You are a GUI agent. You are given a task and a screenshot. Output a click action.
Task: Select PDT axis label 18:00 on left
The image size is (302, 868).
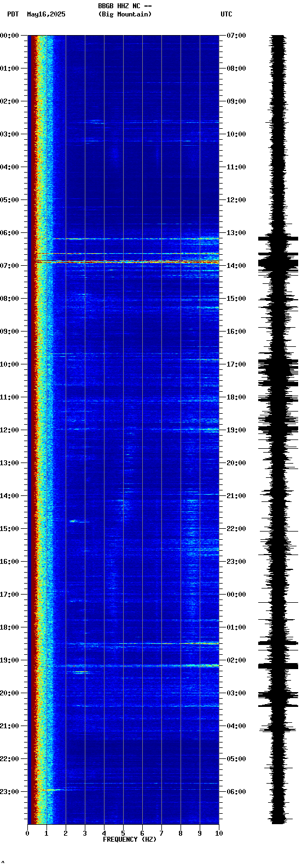coord(10,627)
